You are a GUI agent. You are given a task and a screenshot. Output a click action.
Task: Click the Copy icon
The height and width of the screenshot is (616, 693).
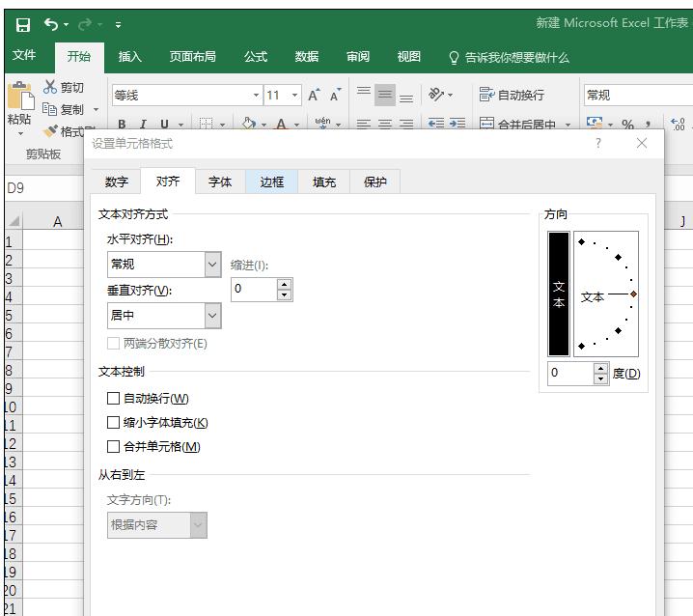(x=49, y=109)
